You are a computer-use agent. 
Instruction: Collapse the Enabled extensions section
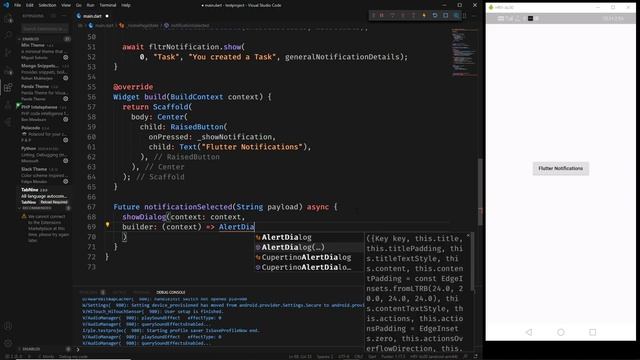click(x=45, y=39)
